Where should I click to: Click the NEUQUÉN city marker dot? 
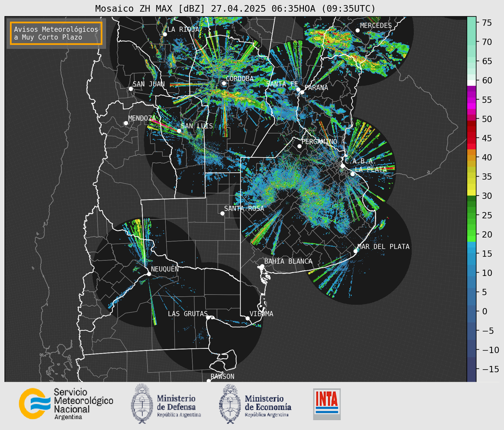click(149, 274)
